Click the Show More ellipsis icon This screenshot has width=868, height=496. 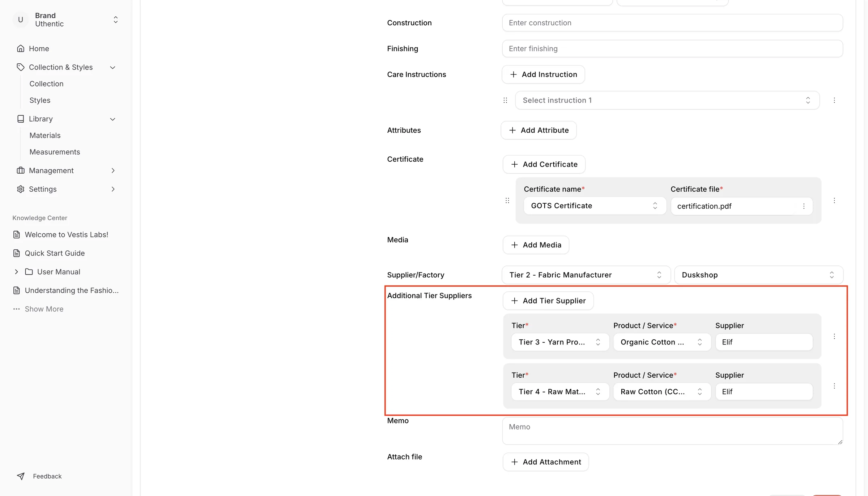(17, 309)
